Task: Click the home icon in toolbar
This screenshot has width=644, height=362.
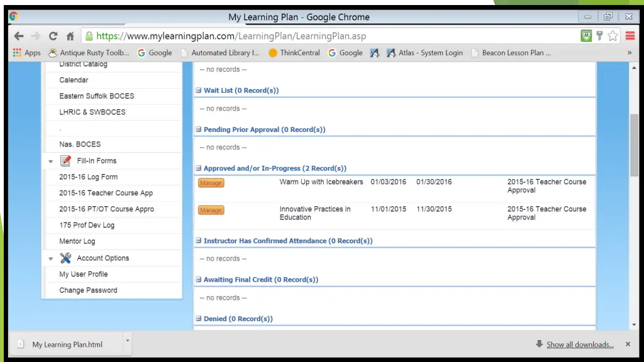Action: pyautogui.click(x=70, y=36)
